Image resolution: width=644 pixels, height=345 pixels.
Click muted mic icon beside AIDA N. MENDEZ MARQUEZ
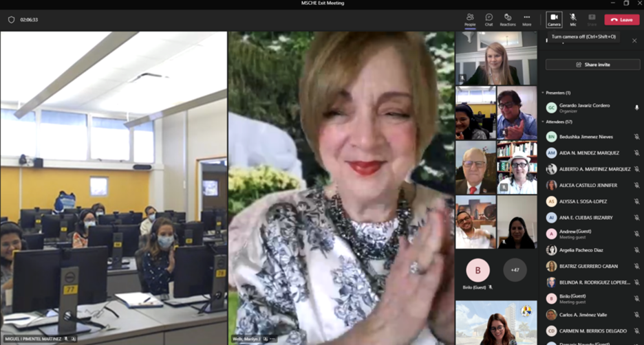pyautogui.click(x=636, y=153)
